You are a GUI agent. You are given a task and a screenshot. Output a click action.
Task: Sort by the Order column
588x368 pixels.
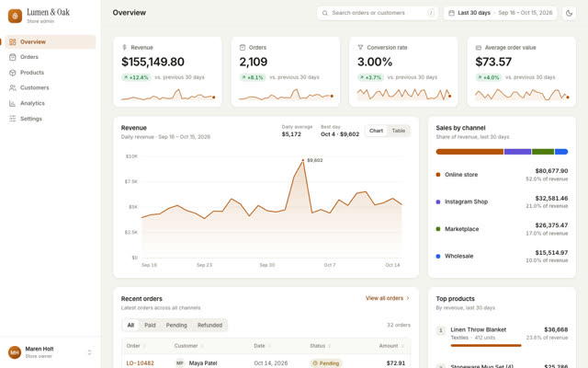point(136,346)
